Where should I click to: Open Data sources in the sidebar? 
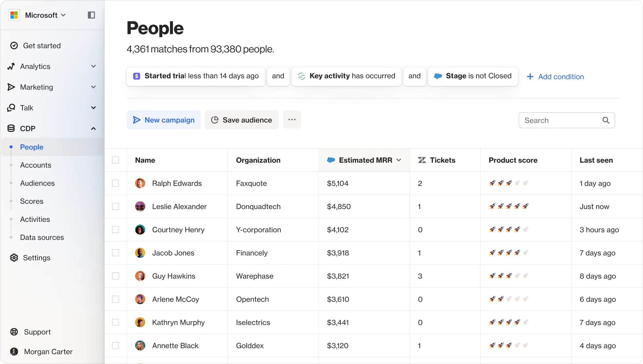pos(42,237)
